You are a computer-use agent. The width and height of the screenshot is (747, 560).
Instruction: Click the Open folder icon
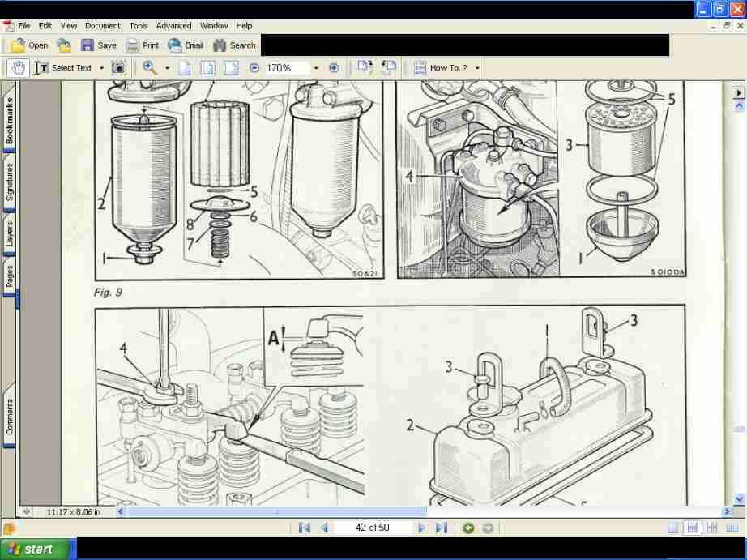coord(18,45)
